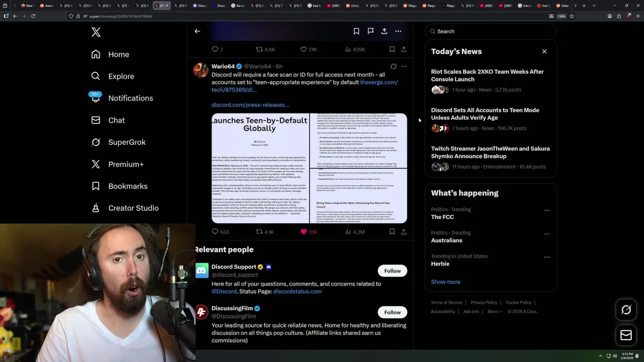Open the Privacy Policy link
Image resolution: width=644 pixels, height=362 pixels.
click(x=484, y=303)
